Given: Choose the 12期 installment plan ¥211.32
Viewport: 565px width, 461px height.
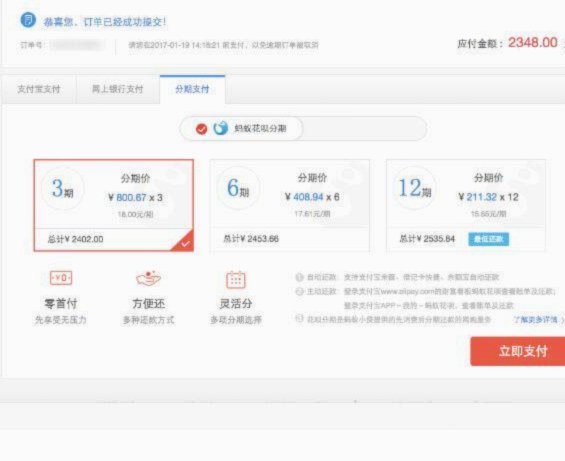Looking at the screenshot, I should pos(466,205).
